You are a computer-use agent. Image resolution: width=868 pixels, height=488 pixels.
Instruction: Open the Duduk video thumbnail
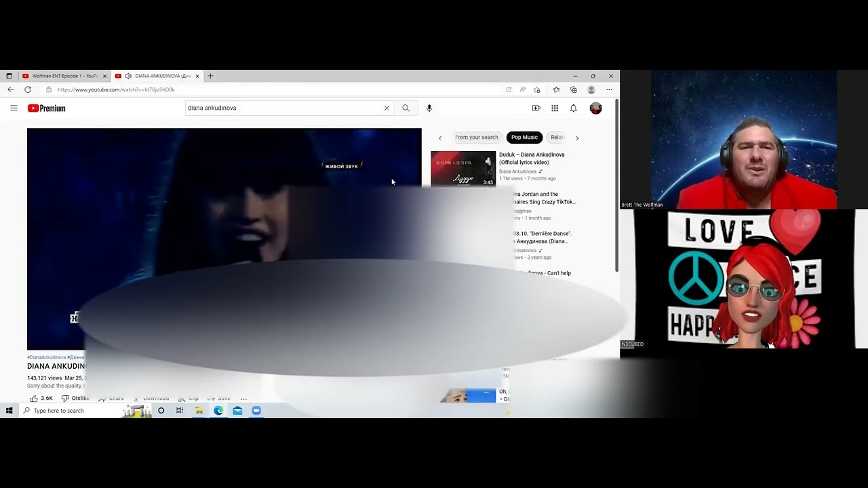pos(463,169)
